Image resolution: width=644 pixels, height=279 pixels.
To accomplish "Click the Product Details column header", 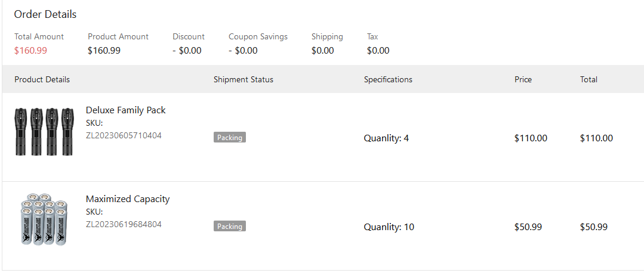I will pos(42,79).
